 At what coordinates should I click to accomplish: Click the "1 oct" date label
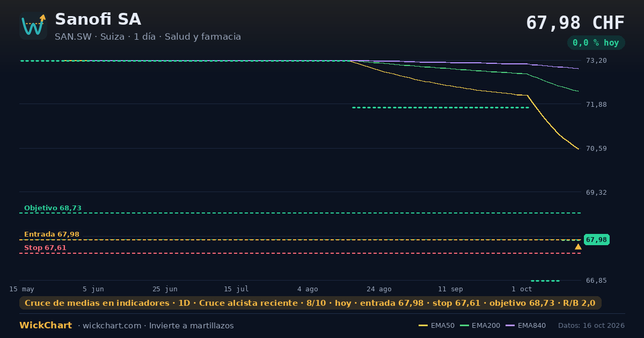[522, 289]
